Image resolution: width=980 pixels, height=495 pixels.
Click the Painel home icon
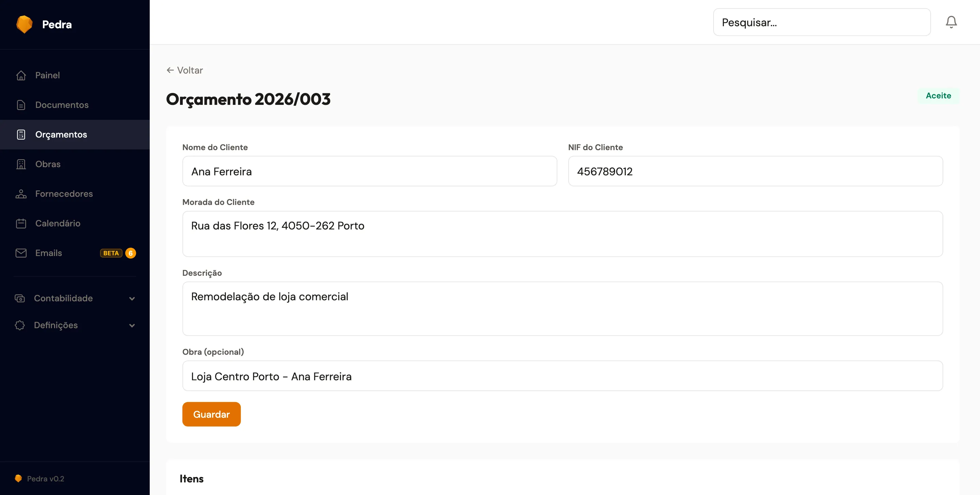click(x=21, y=75)
